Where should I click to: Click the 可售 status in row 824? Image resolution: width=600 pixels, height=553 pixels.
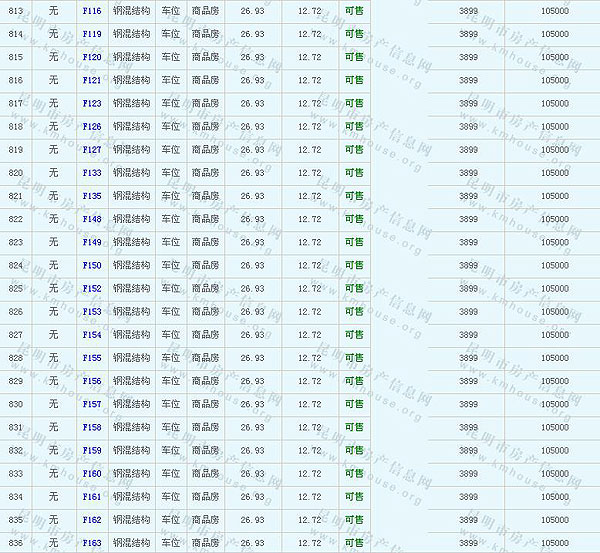354,265
